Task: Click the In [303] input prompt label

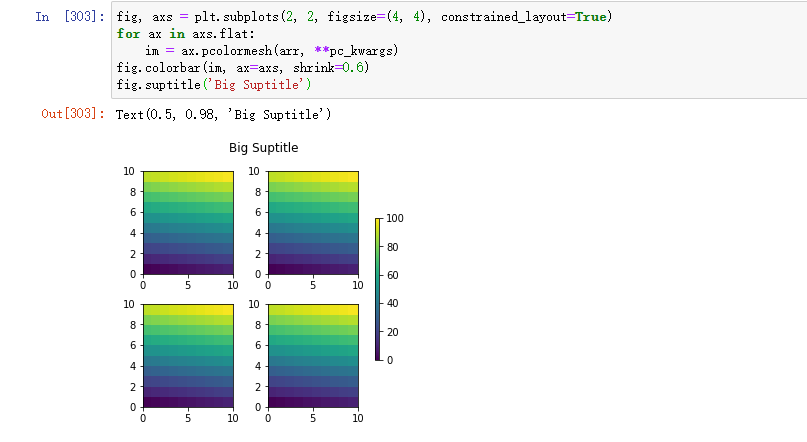Action: pyautogui.click(x=70, y=16)
